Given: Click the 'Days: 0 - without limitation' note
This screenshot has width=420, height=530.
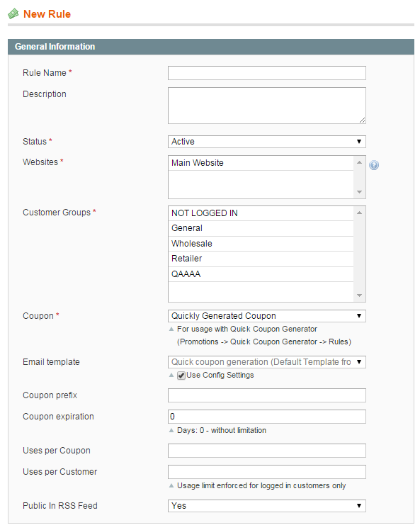Looking at the screenshot, I should (221, 431).
